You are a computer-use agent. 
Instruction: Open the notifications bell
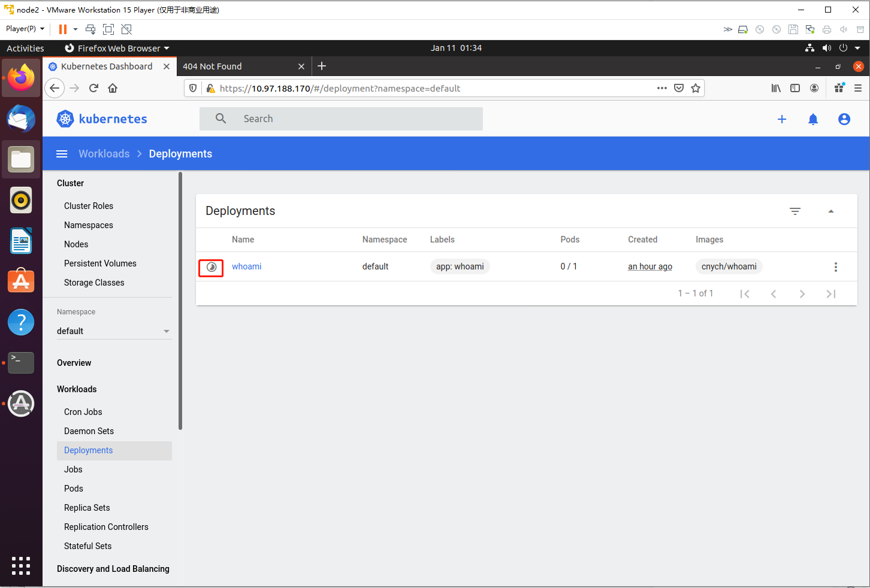[813, 119]
